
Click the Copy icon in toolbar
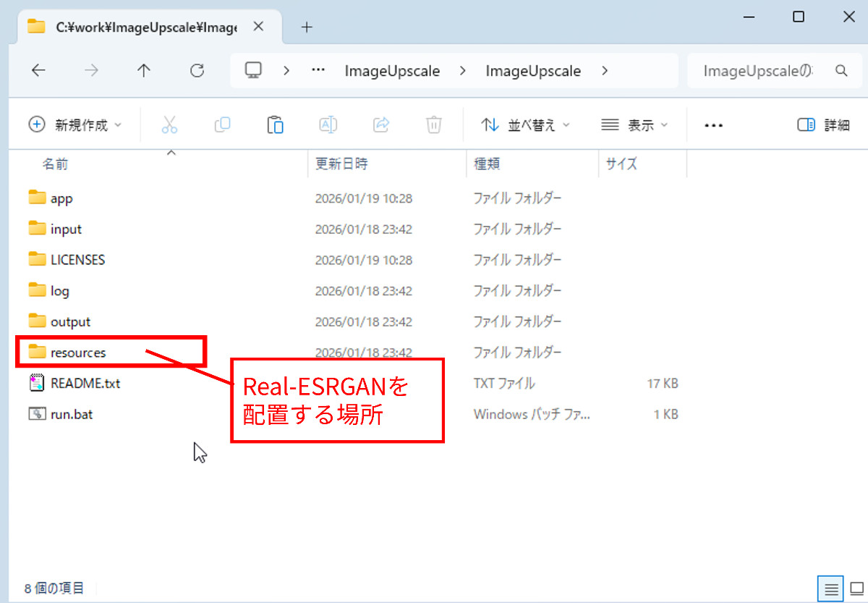click(222, 125)
